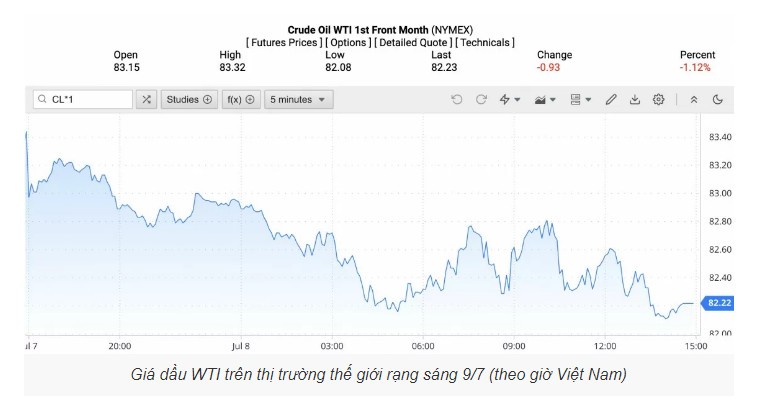Expand the chart type dropdown
757x400 pixels.
point(547,100)
